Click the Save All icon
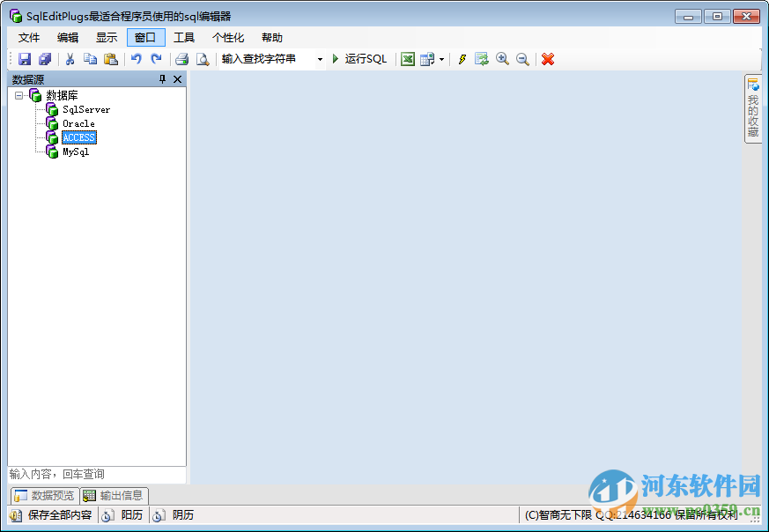769x532 pixels. pos(44,59)
